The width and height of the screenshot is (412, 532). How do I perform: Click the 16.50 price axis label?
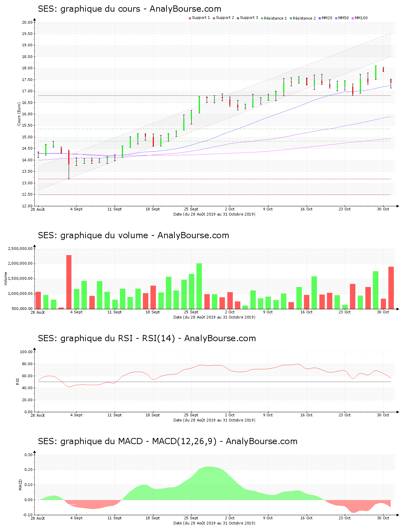tap(27, 103)
